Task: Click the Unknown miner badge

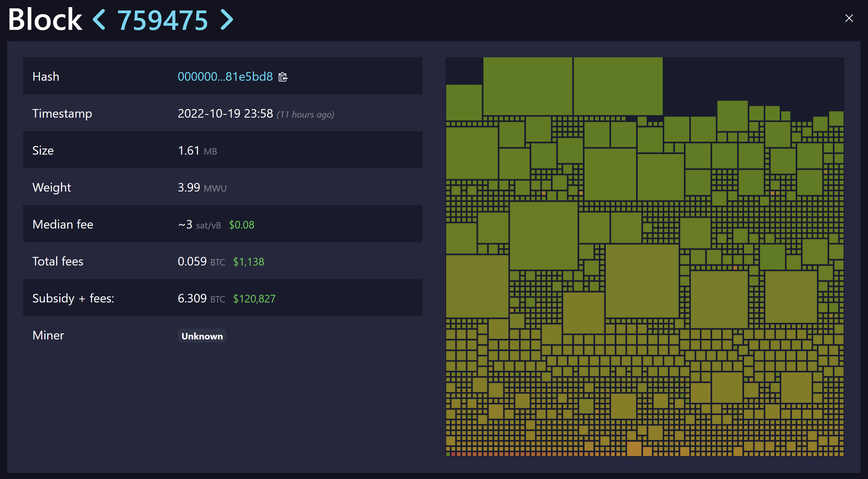Action: click(202, 336)
